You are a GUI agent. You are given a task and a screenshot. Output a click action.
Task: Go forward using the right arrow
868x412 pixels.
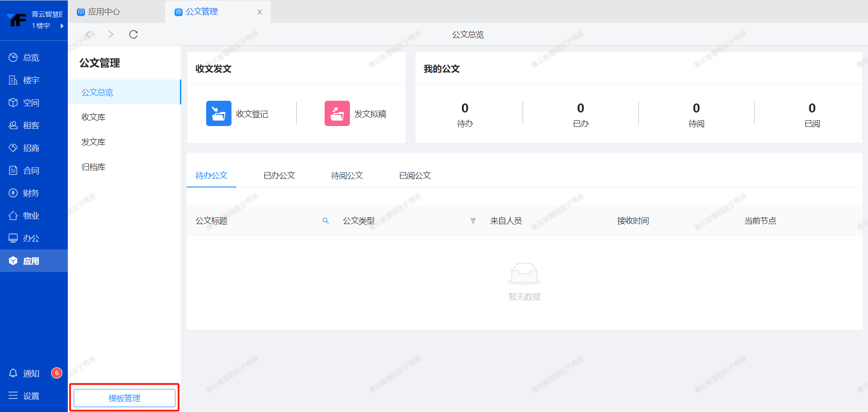(111, 34)
